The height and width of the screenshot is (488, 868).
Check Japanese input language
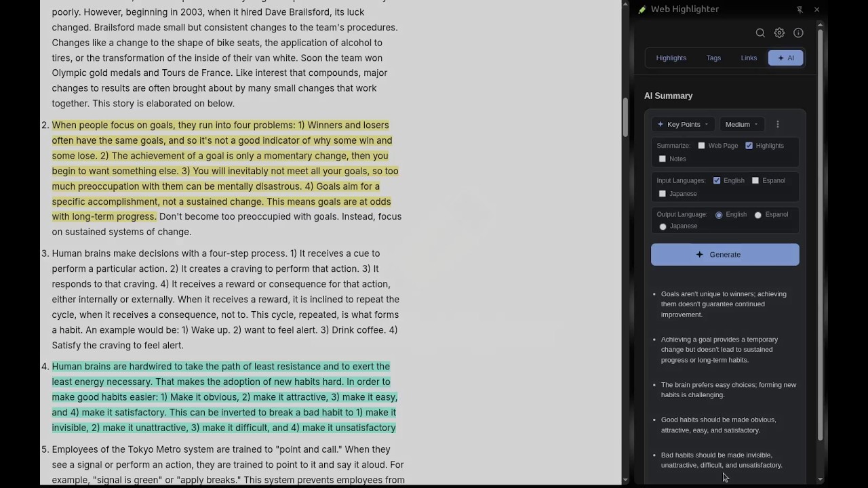pos(663,194)
